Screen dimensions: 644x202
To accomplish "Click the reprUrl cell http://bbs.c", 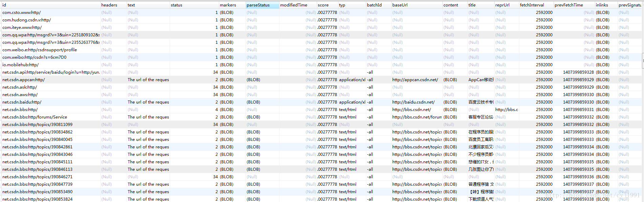I will (x=507, y=110).
